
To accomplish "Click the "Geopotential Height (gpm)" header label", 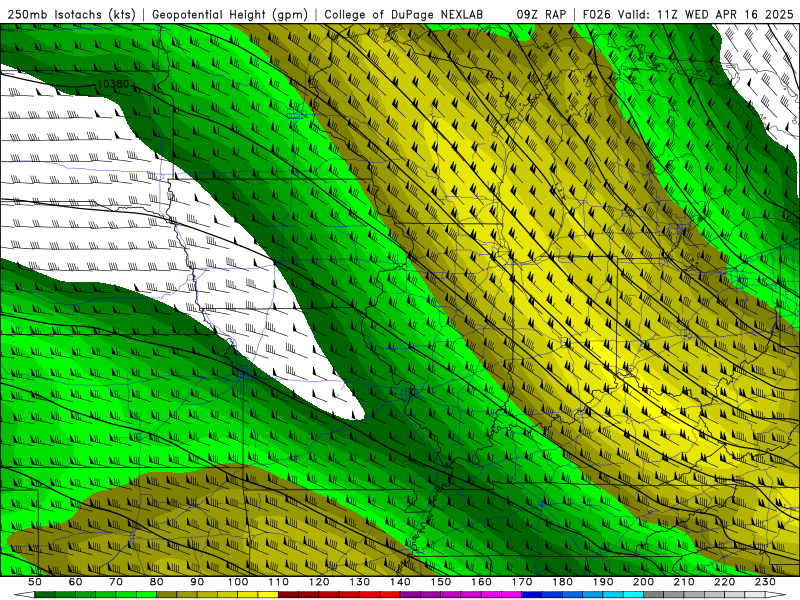I will pos(230,15).
